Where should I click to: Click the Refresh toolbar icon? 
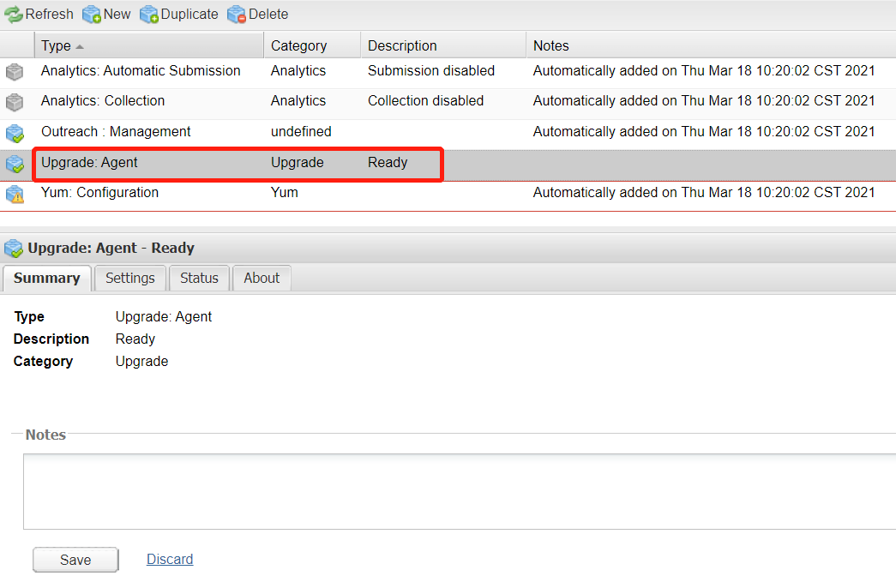tap(14, 15)
